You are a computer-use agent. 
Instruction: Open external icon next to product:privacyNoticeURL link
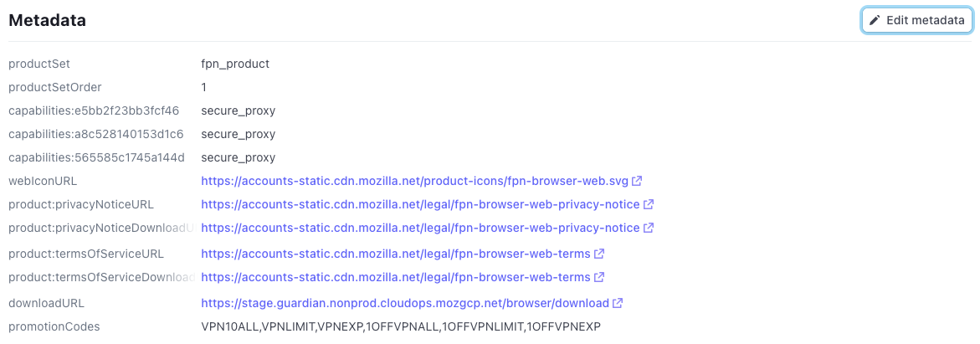click(649, 204)
